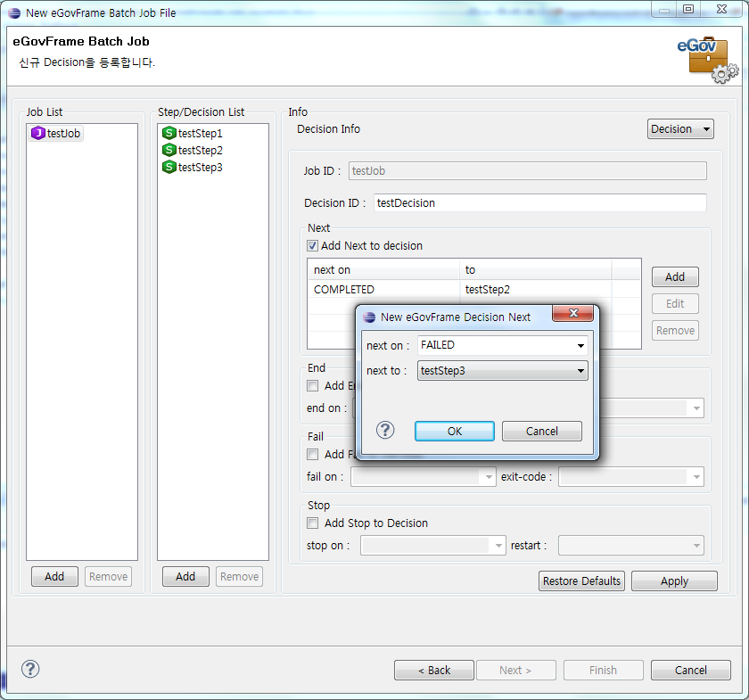Click Remove button beside next table

(x=675, y=331)
